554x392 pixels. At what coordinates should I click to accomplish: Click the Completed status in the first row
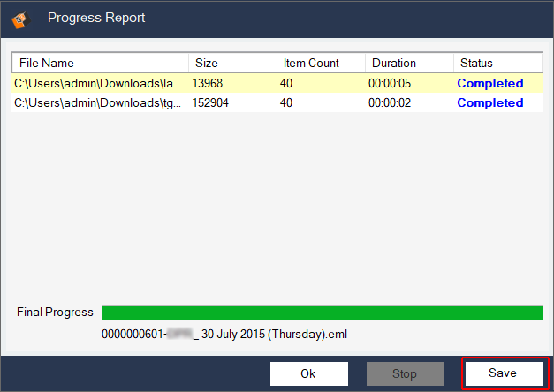489,84
